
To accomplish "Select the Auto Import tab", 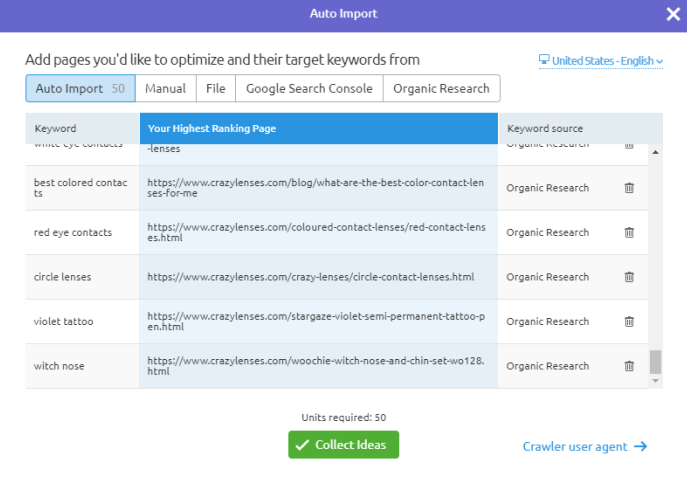I will pos(80,88).
